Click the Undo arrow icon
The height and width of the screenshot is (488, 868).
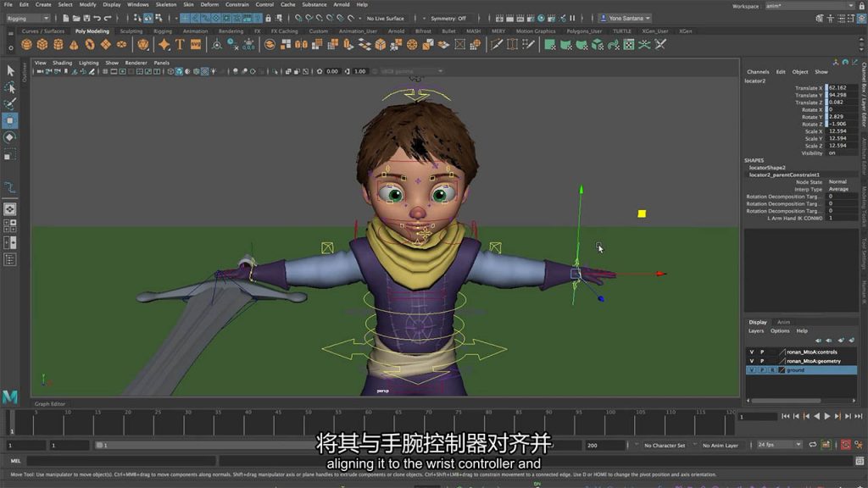(x=97, y=19)
